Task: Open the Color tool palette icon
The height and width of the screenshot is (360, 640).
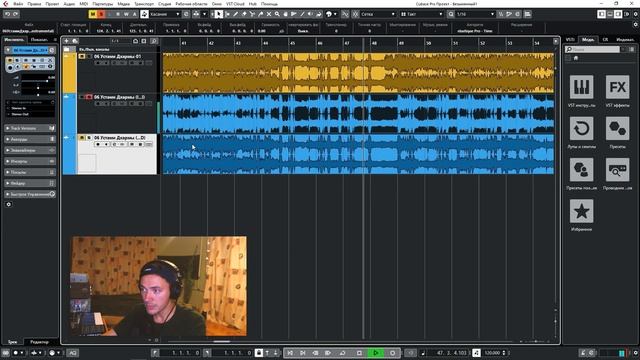Action: [x=329, y=14]
